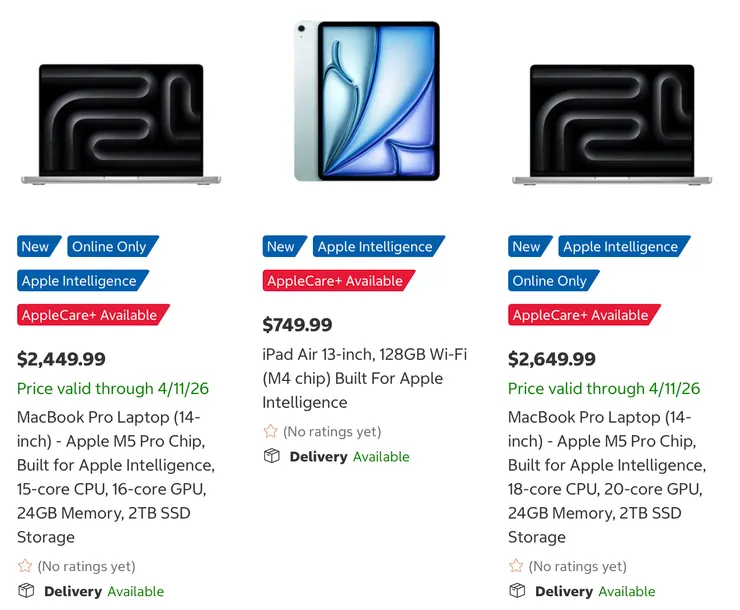Click the delivery box icon for the iPad Air

[271, 457]
